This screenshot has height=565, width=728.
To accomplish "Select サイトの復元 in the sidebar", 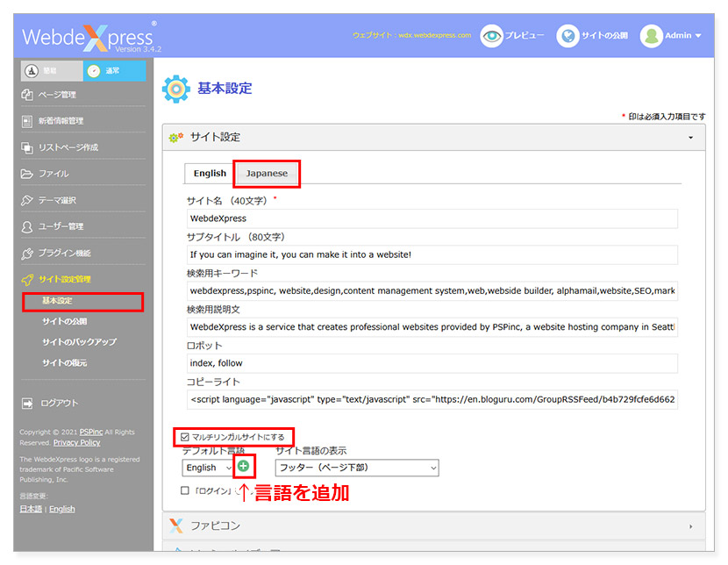I will (65, 362).
